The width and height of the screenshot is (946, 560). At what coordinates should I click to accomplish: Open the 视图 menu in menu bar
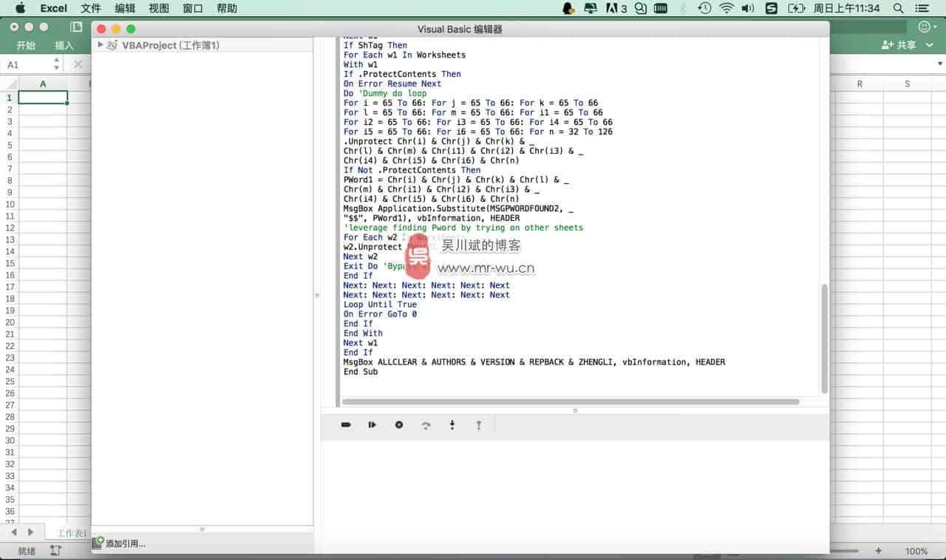pyautogui.click(x=159, y=8)
